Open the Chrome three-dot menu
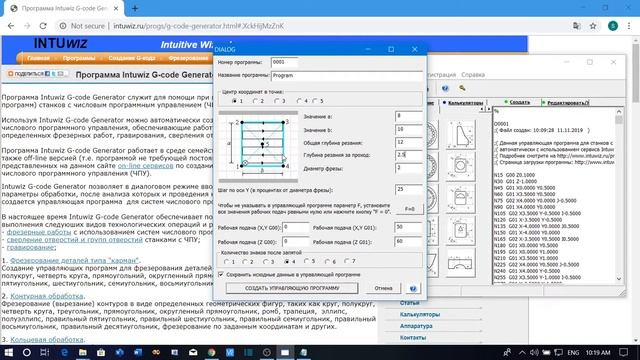The height and width of the screenshot is (360, 640). [x=629, y=26]
